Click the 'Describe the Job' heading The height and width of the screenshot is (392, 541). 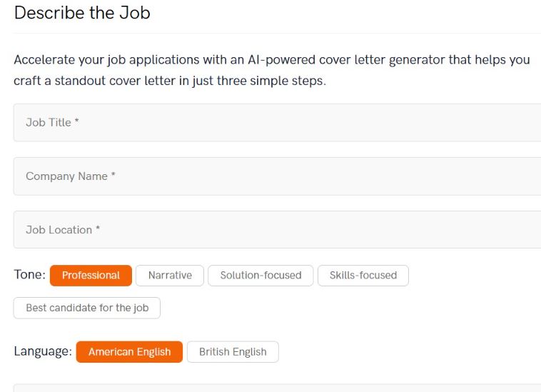[82, 13]
